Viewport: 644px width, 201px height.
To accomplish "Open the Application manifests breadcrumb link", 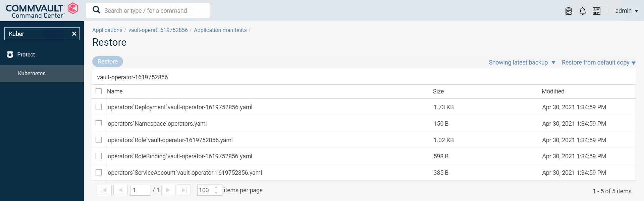I will point(220,30).
